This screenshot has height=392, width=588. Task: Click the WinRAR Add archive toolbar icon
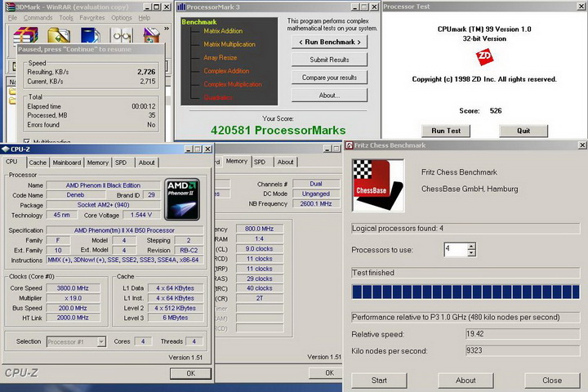[25, 35]
